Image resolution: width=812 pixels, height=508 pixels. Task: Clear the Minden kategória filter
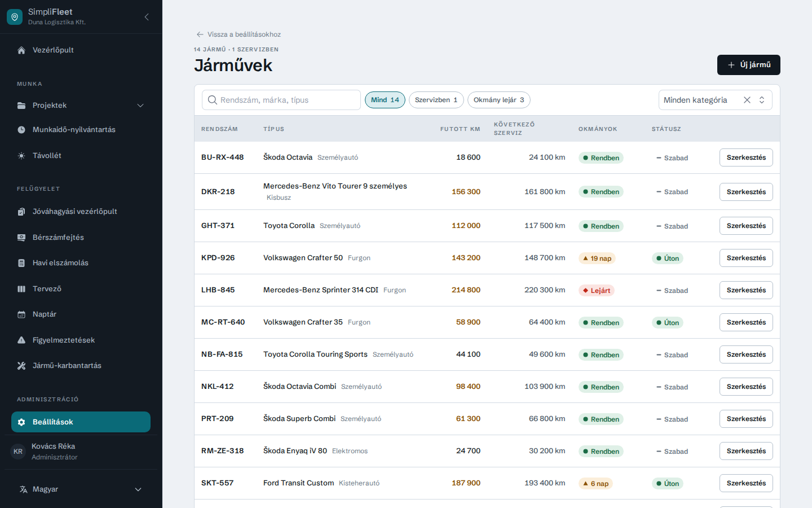click(x=747, y=100)
